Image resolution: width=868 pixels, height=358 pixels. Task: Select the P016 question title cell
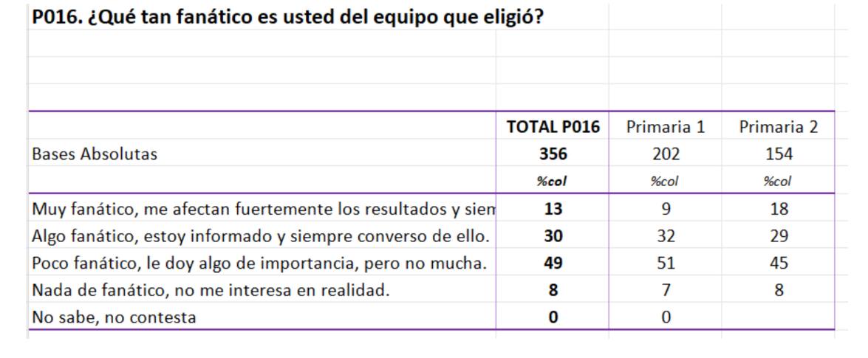[288, 18]
